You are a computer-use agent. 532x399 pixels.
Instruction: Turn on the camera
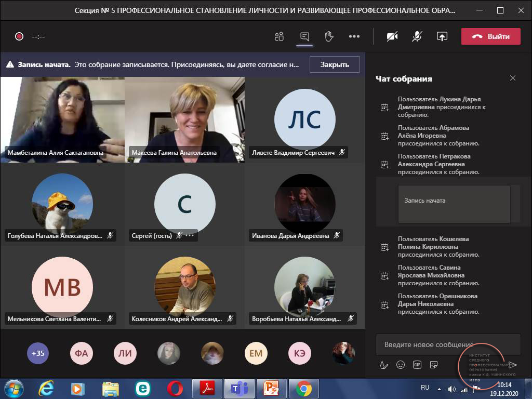[392, 36]
